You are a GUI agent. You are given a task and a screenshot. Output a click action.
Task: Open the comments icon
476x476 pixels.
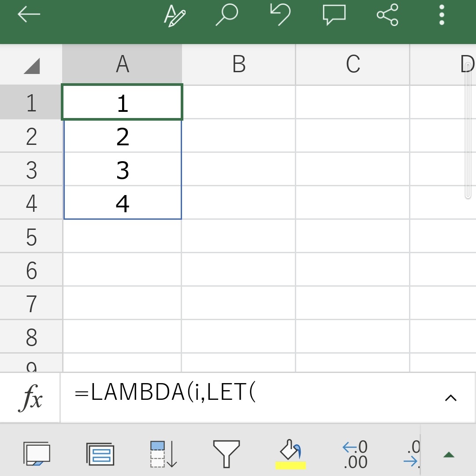tap(334, 15)
